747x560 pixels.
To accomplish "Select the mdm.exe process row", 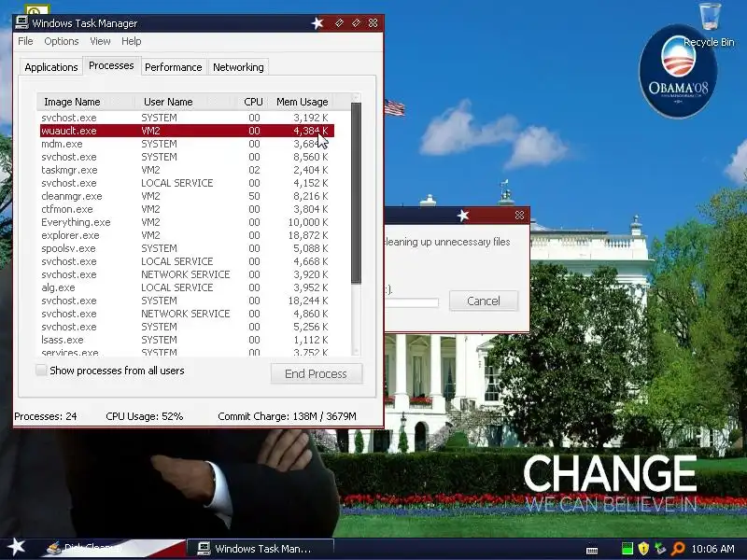I will coord(187,144).
